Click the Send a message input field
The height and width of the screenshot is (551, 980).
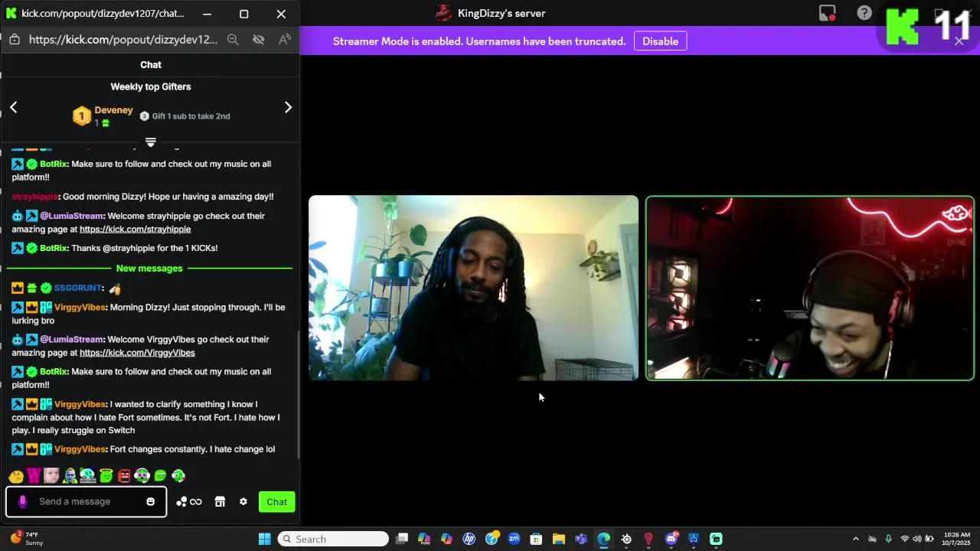point(87,502)
